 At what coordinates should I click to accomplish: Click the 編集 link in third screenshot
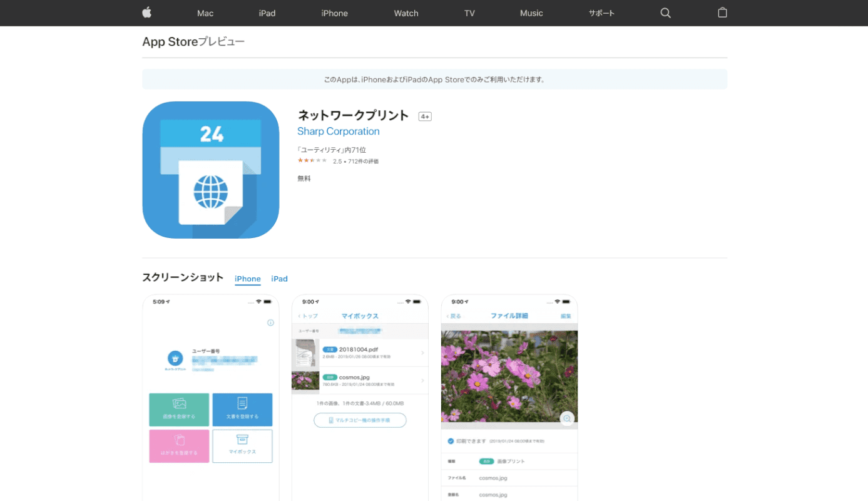click(566, 316)
